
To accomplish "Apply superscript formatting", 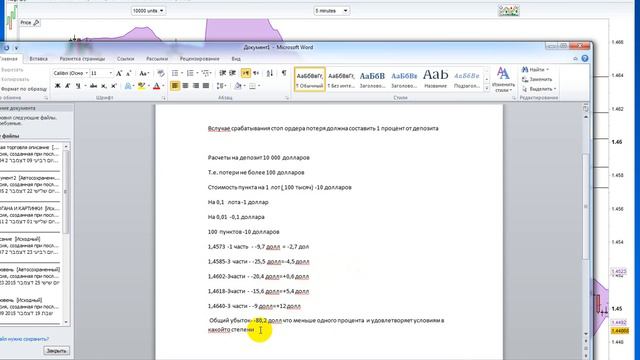I will tap(114, 86).
